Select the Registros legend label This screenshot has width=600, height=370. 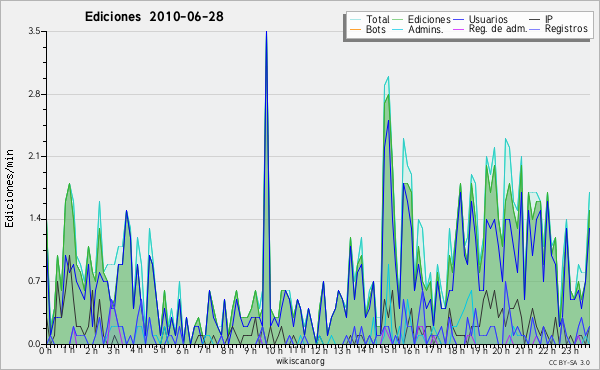click(x=566, y=29)
